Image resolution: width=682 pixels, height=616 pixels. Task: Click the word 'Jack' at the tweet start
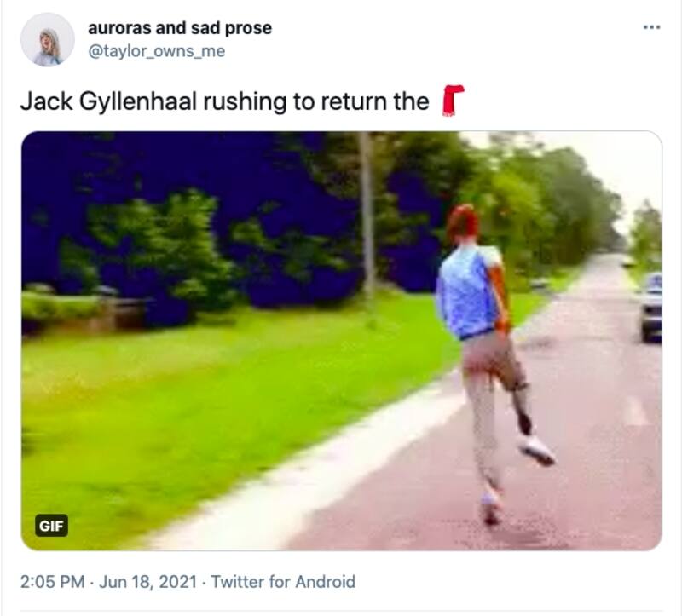(x=47, y=101)
